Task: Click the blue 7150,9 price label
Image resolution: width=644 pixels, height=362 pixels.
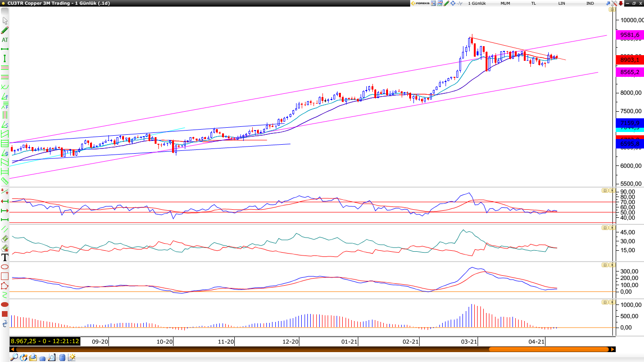Action: [x=630, y=123]
